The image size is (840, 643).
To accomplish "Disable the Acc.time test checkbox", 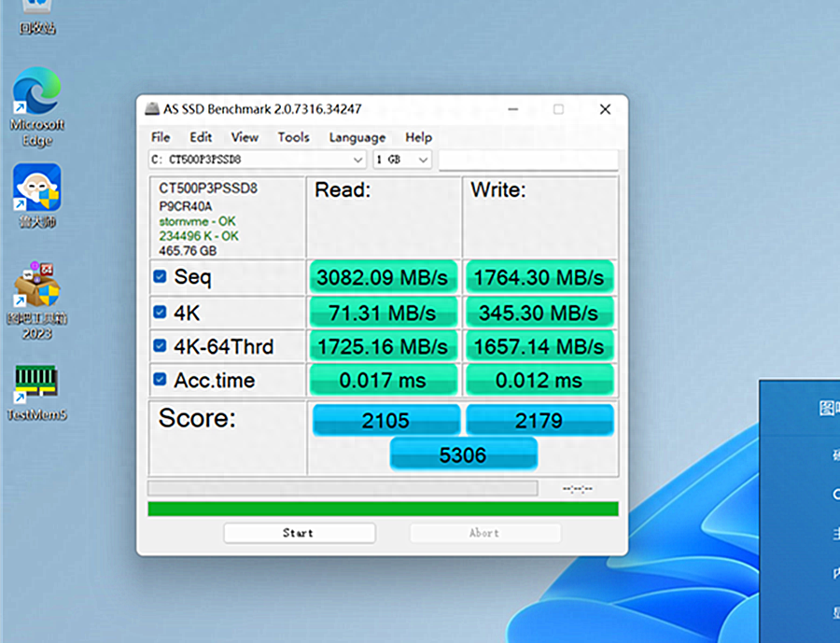I will point(160,380).
